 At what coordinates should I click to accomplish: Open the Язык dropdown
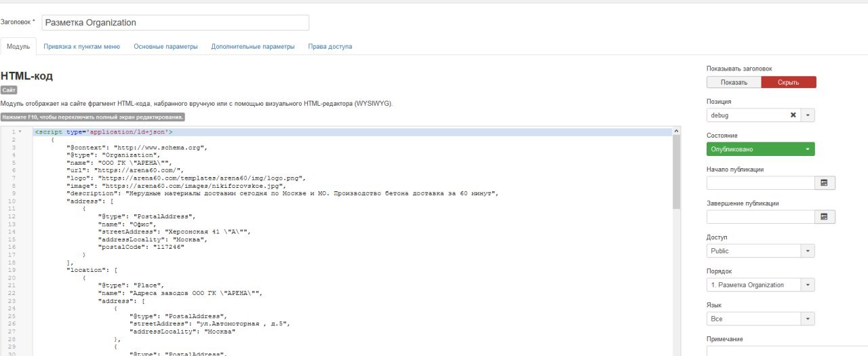click(761, 319)
